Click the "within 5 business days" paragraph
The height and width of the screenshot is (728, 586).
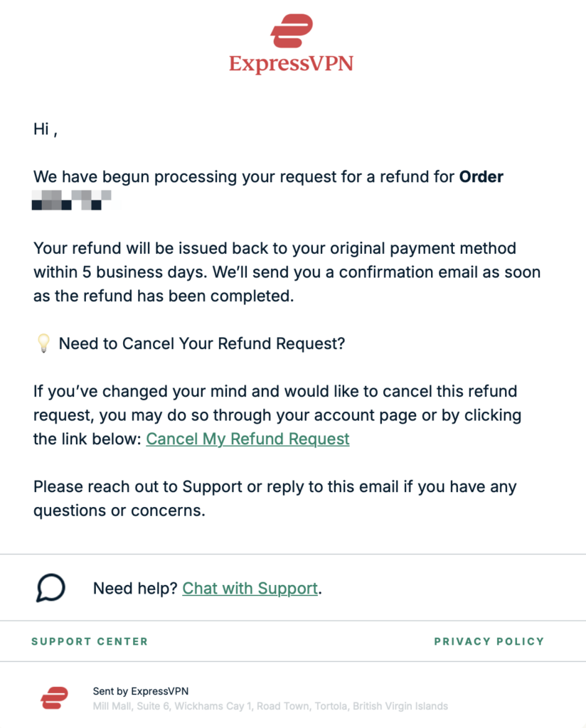284,273
